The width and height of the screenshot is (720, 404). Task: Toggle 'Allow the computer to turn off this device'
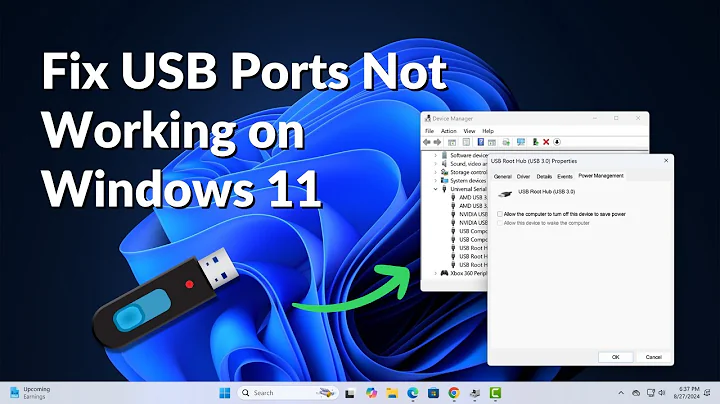click(x=500, y=214)
